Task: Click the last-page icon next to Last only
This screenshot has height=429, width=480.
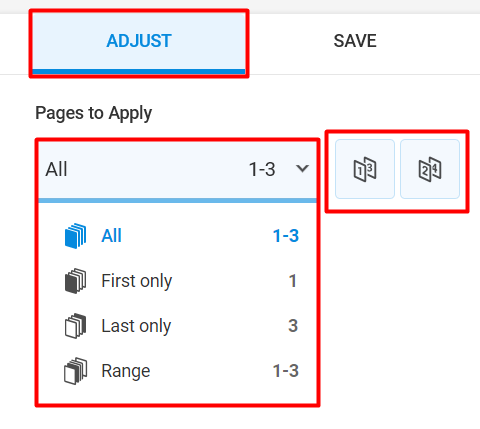Action: click(75, 326)
